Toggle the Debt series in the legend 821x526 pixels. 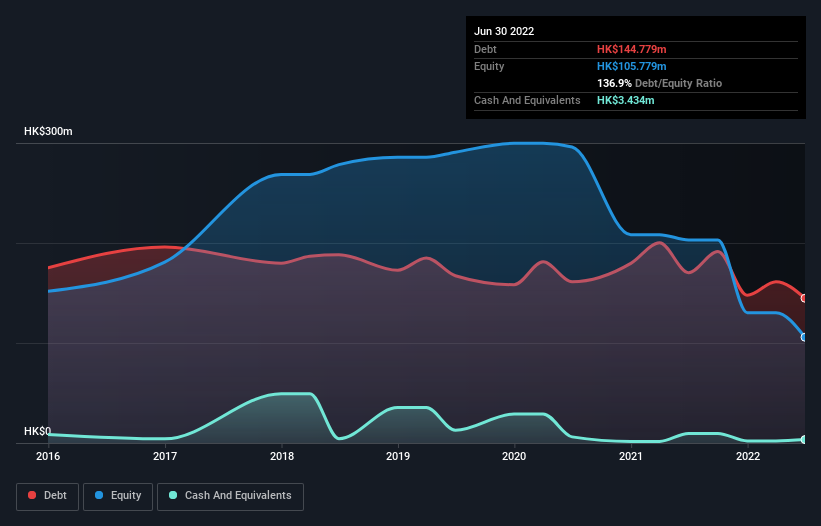(48, 496)
